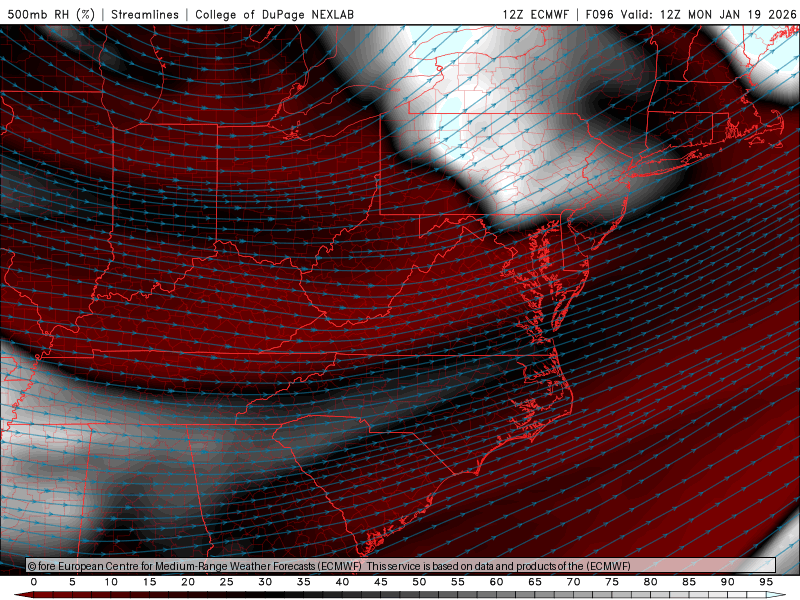Viewport: 800px width, 600px height.
Task: Select the "80" percent label on the legend
Action: (651, 582)
